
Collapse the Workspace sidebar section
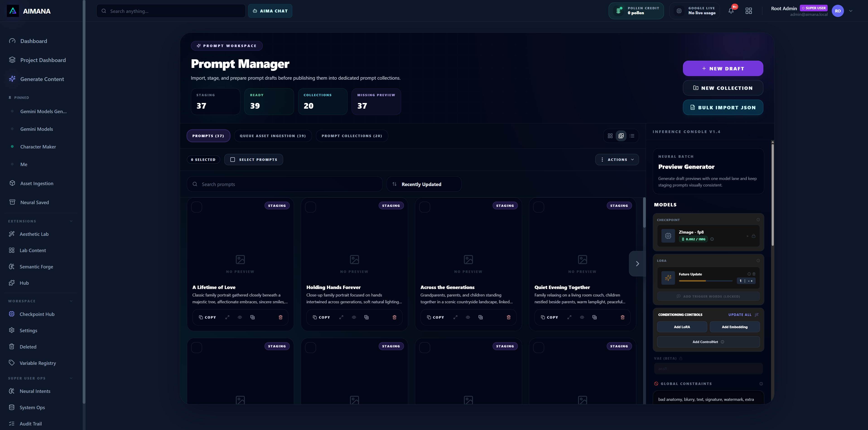click(x=71, y=301)
